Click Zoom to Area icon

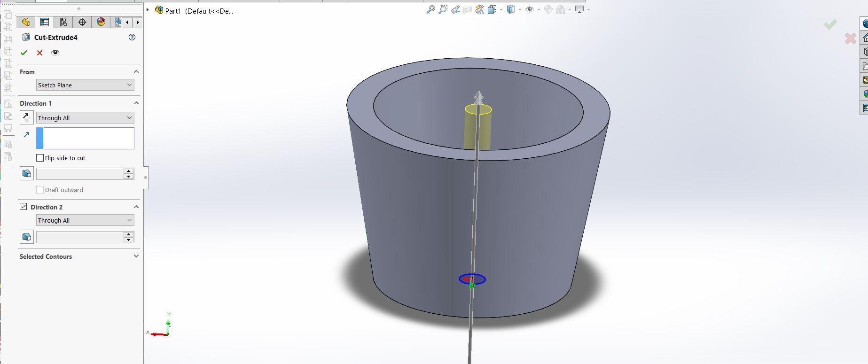pos(443,9)
